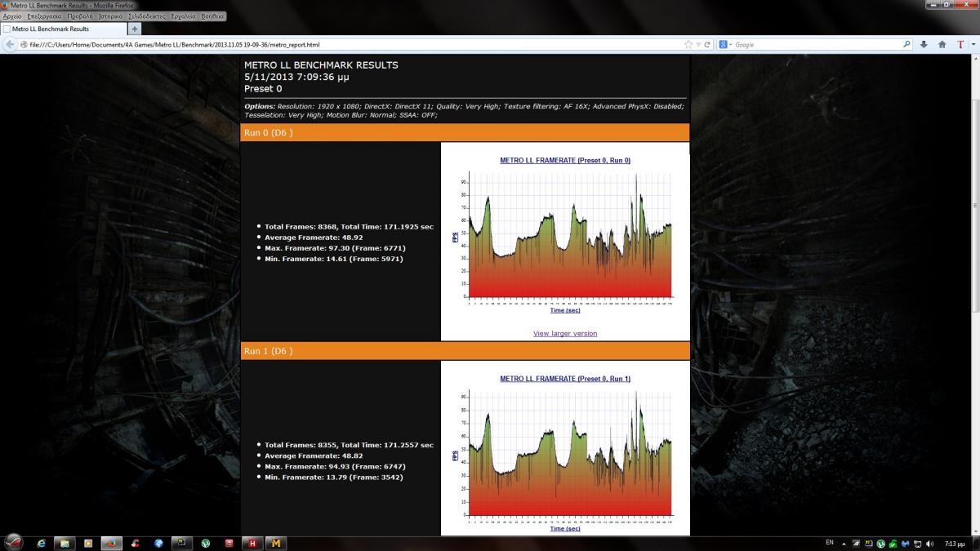
Task: Open the Google search engine selector dropdown
Action: [726, 44]
